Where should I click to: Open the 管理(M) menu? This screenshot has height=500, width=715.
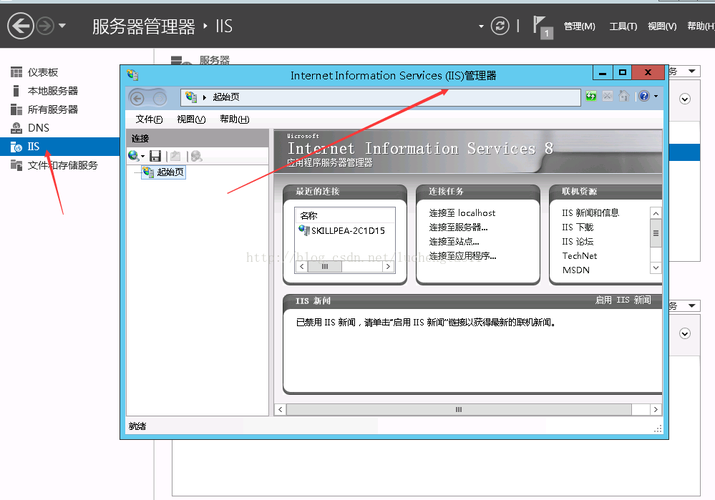tap(579, 26)
